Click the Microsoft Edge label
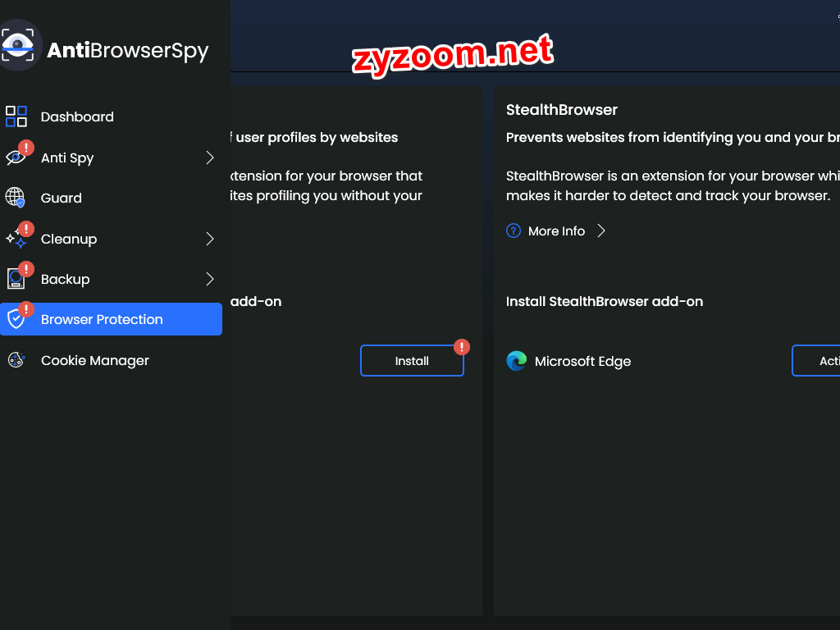840x630 pixels. pyautogui.click(x=582, y=362)
